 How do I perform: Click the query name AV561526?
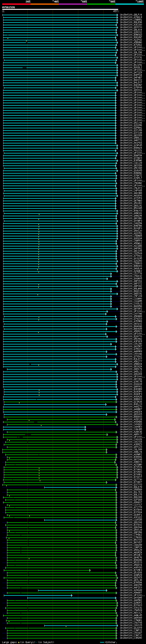pyautogui.click(x=8, y=7)
